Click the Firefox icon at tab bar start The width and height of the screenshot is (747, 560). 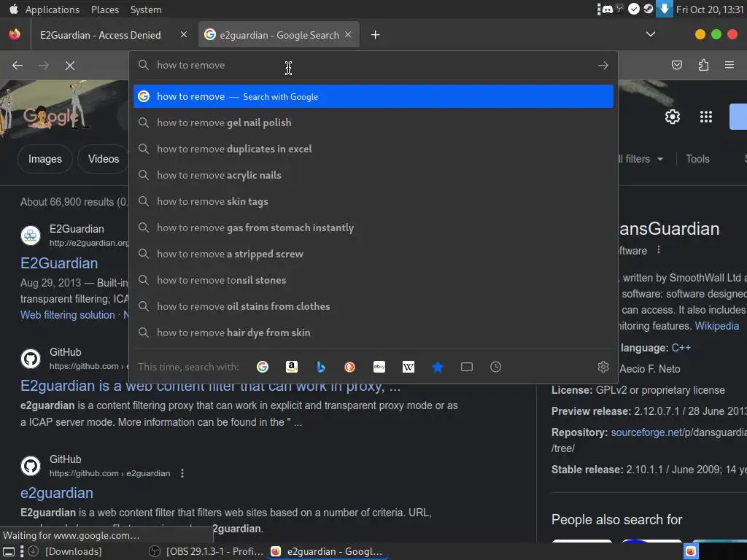15,34
